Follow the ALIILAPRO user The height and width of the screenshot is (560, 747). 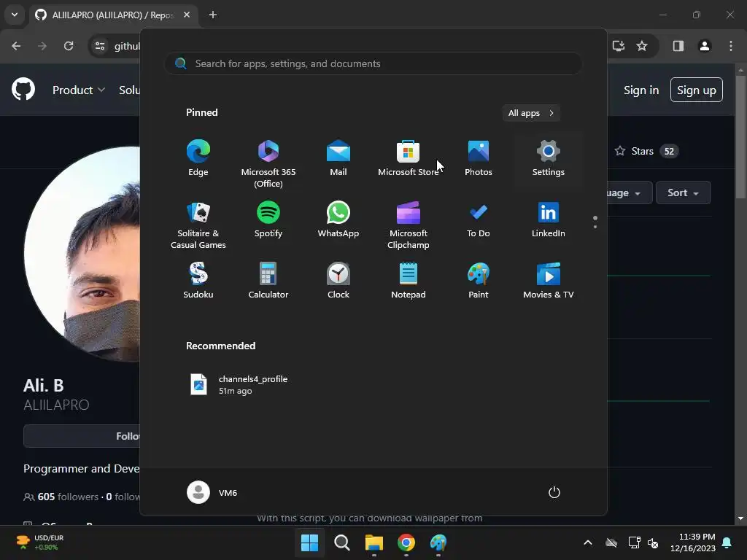point(82,436)
